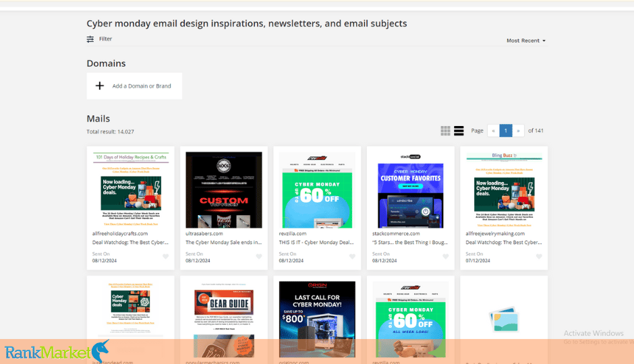This screenshot has height=364, width=634.
Task: Click the Filter label
Action: pos(105,39)
